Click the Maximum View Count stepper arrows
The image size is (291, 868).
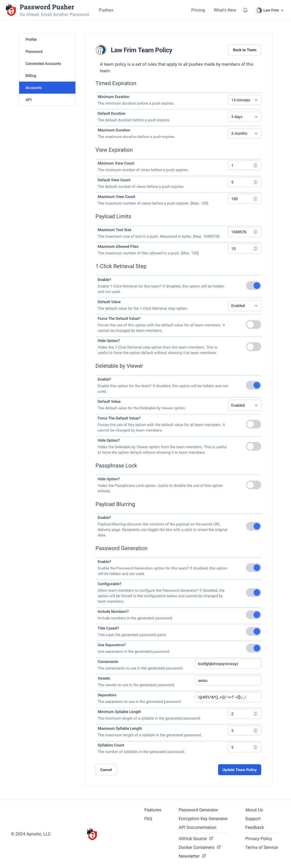point(255,199)
